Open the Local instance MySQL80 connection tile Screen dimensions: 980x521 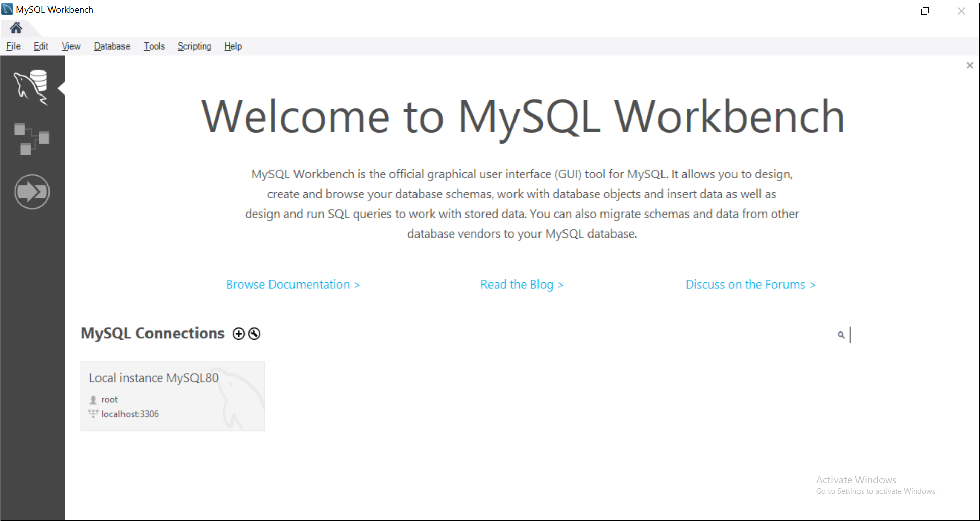(x=173, y=396)
